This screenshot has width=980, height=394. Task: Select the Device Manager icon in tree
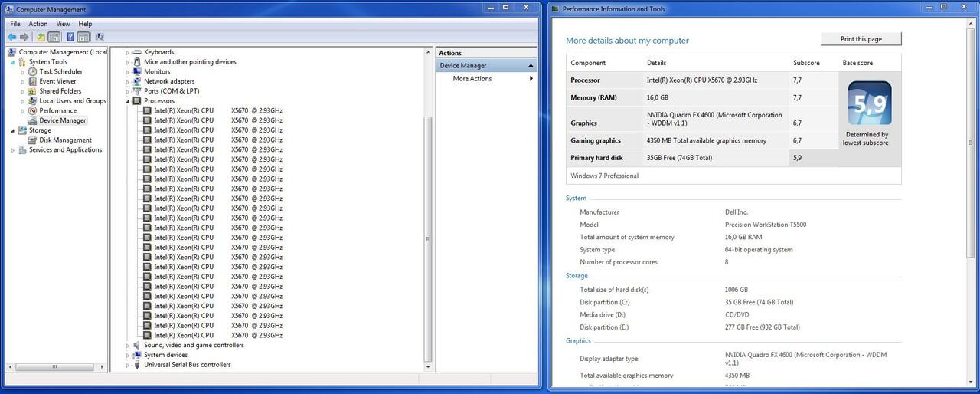coord(33,120)
